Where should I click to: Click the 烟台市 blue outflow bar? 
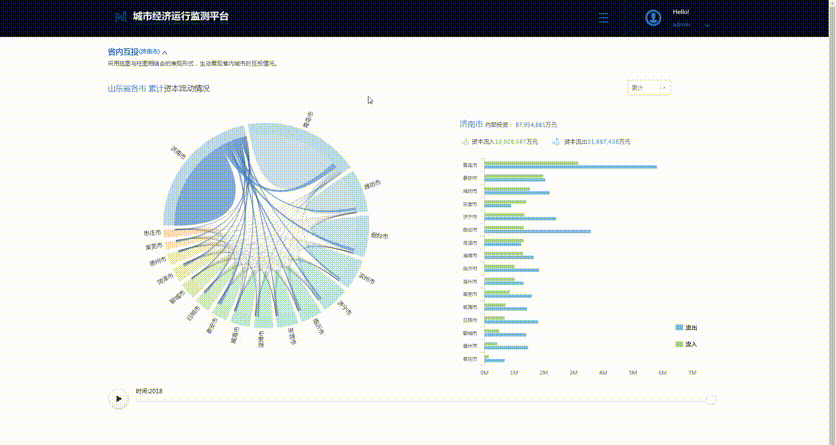[537, 231]
